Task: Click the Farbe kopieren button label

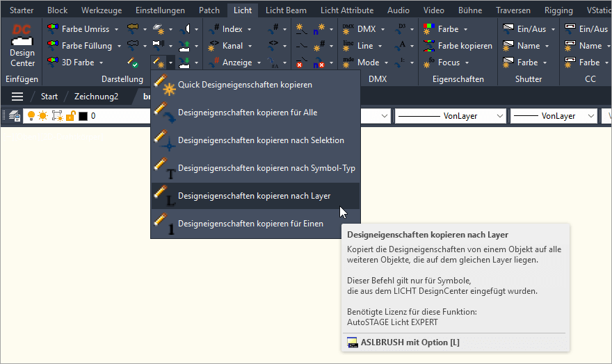Action: tap(465, 46)
